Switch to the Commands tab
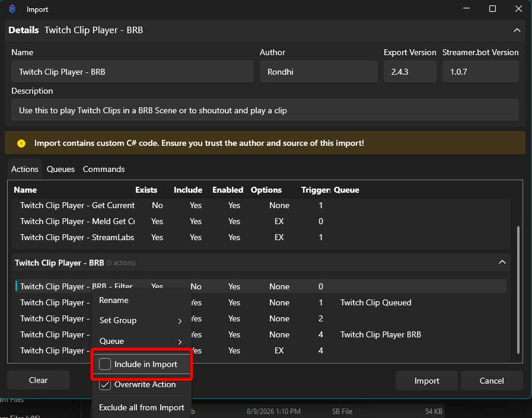 coord(104,169)
